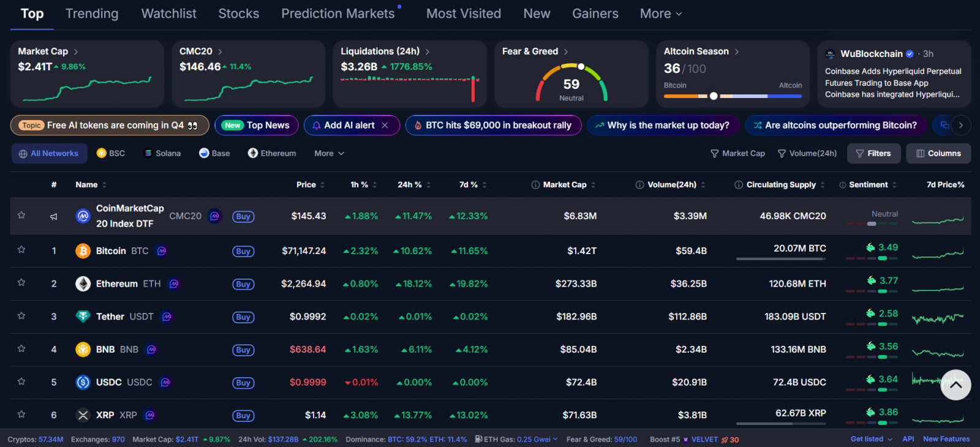Click the Fear & Greed gauge
This screenshot has height=447, width=980.
[571, 82]
